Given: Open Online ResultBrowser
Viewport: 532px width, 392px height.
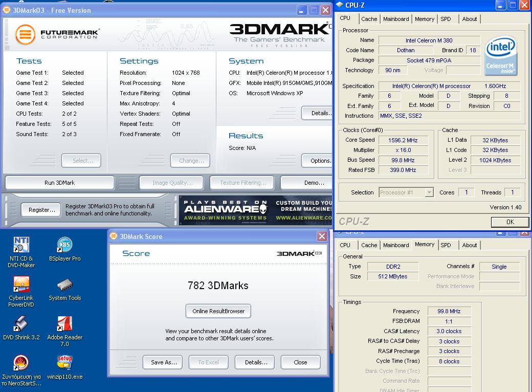Looking at the screenshot, I should (x=218, y=311).
